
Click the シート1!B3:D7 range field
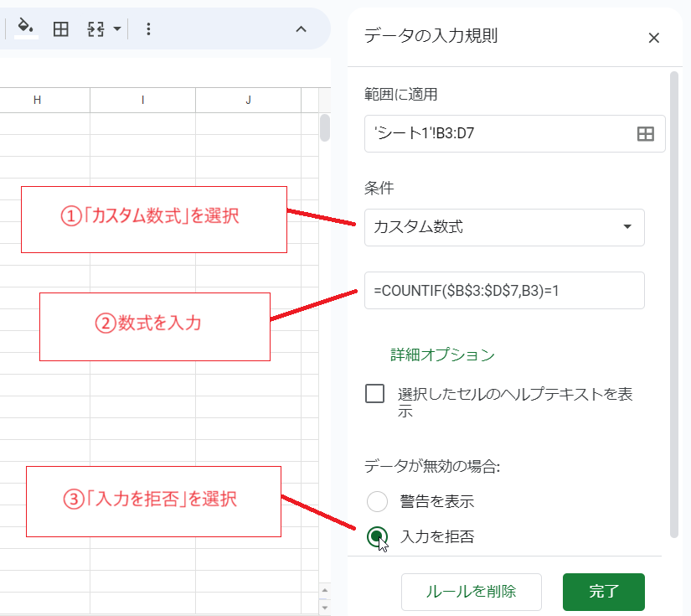coord(494,134)
